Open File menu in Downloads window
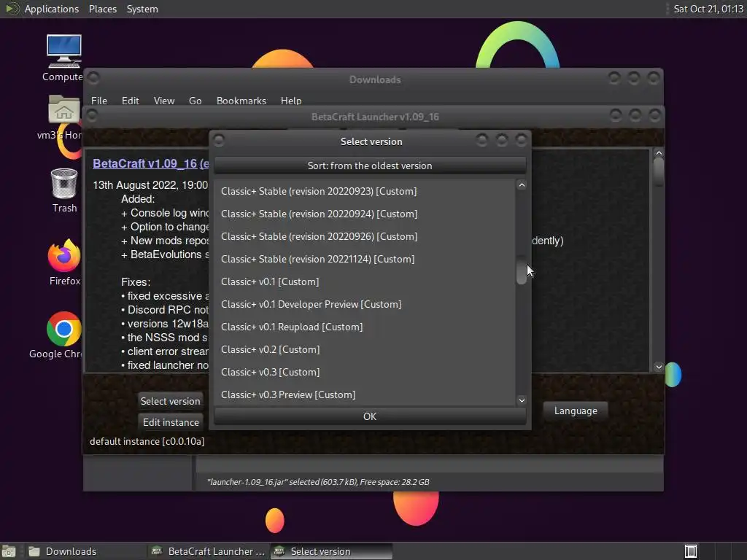The height and width of the screenshot is (560, 747). [x=99, y=101]
